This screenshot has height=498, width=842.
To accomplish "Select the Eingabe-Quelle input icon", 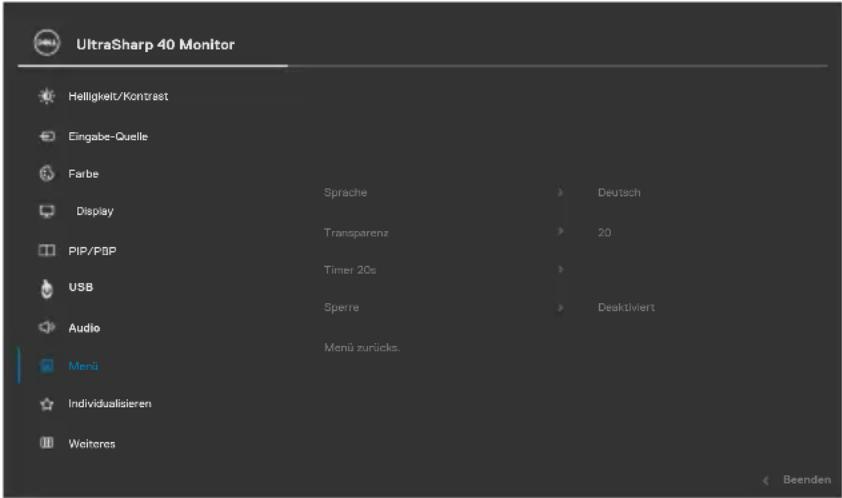I will [x=47, y=136].
